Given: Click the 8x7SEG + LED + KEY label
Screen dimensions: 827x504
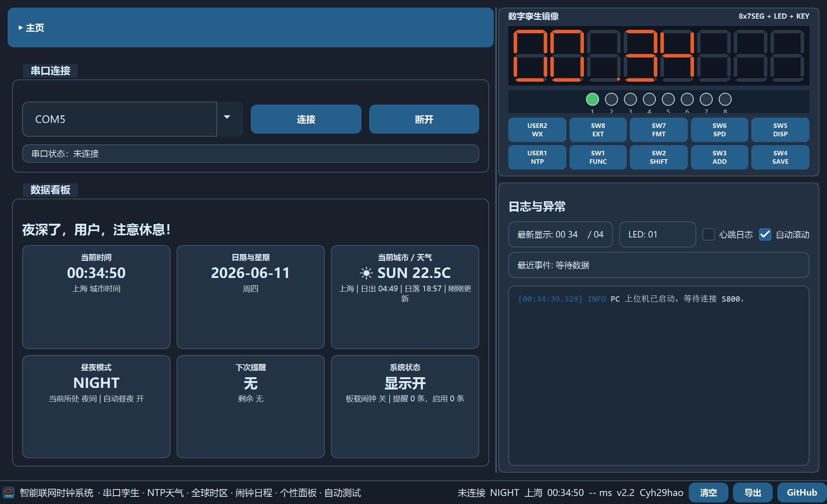Looking at the screenshot, I should pyautogui.click(x=774, y=16).
